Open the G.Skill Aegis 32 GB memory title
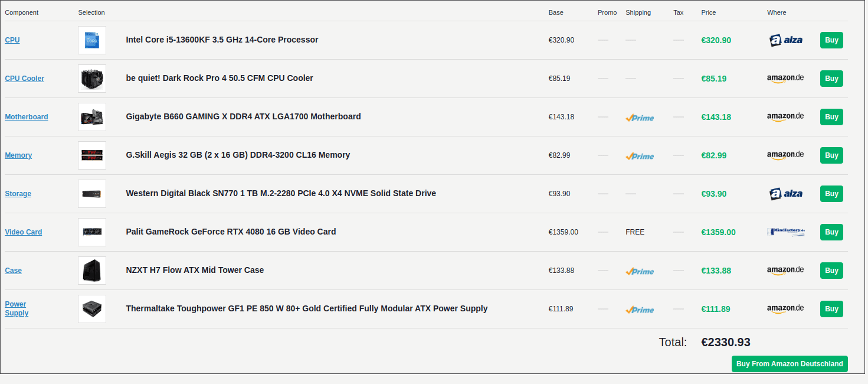The height and width of the screenshot is (384, 868). coord(238,155)
